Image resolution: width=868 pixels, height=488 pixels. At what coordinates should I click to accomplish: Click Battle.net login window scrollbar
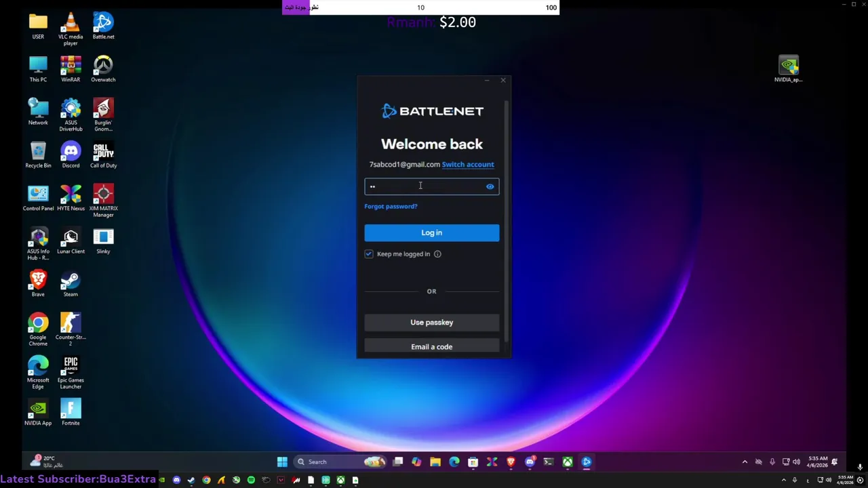coord(506,220)
